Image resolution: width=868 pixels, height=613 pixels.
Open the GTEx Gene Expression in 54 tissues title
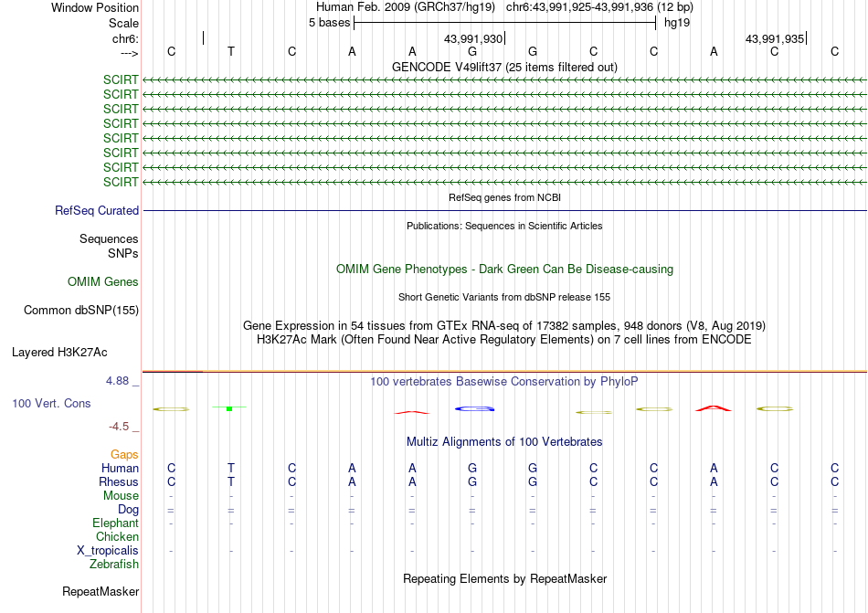[504, 325]
